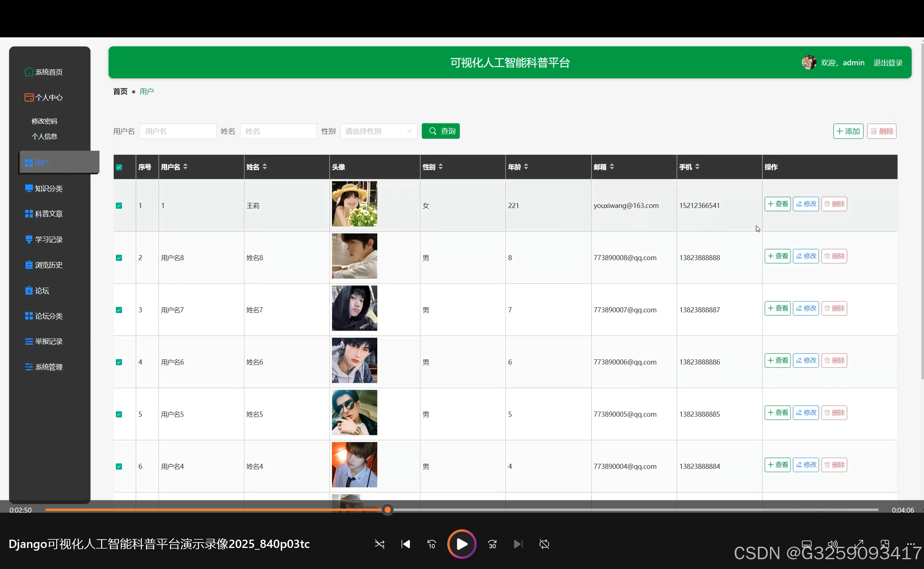
Task: Click the 论坛 sidebar icon
Action: pyautogui.click(x=29, y=290)
